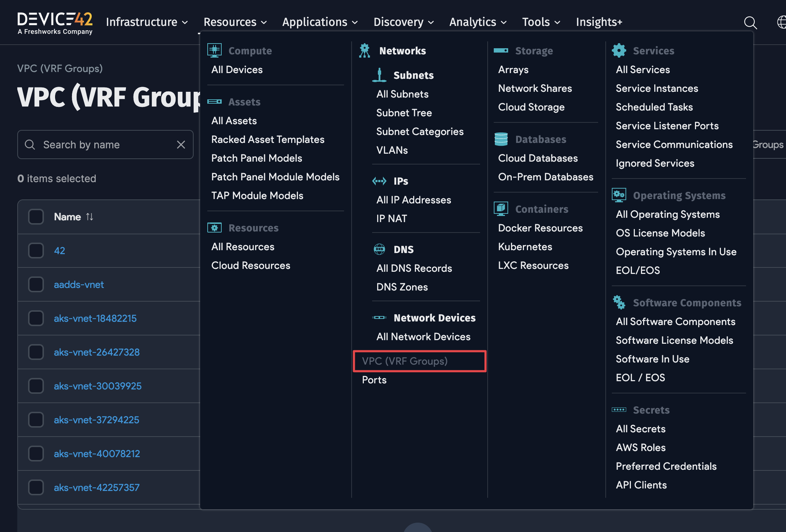
Task: Select all rows using the header checkbox
Action: click(x=36, y=217)
